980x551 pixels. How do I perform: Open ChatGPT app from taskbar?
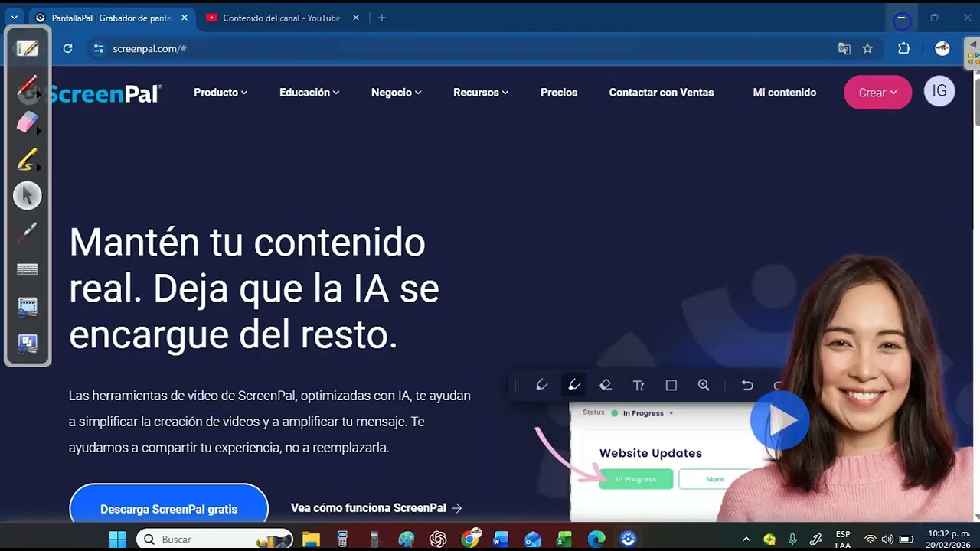point(438,540)
